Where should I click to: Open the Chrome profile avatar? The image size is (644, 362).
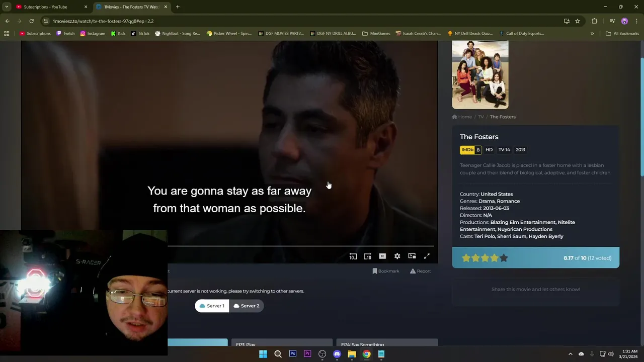(x=624, y=21)
